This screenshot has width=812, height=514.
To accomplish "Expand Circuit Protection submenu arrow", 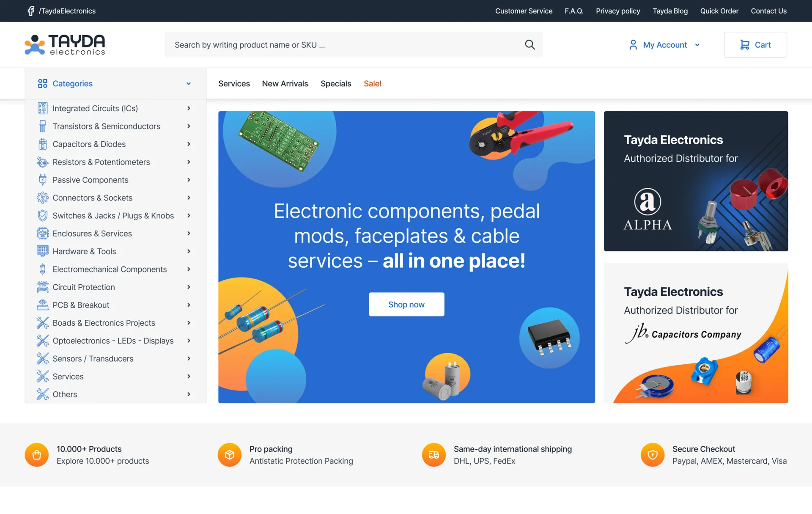I will click(189, 287).
